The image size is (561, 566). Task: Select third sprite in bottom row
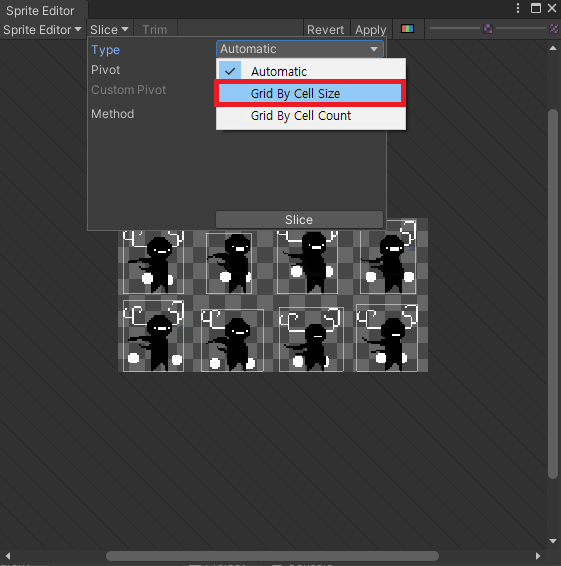(x=311, y=339)
